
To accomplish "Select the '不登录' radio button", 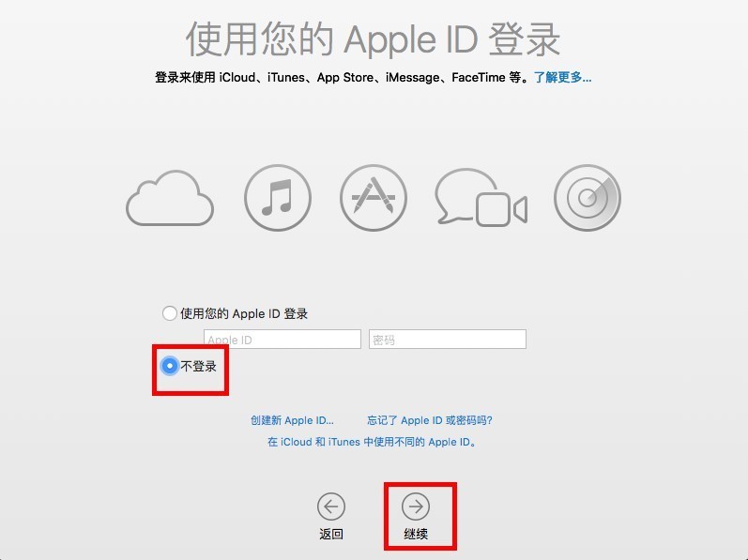I will click(169, 366).
